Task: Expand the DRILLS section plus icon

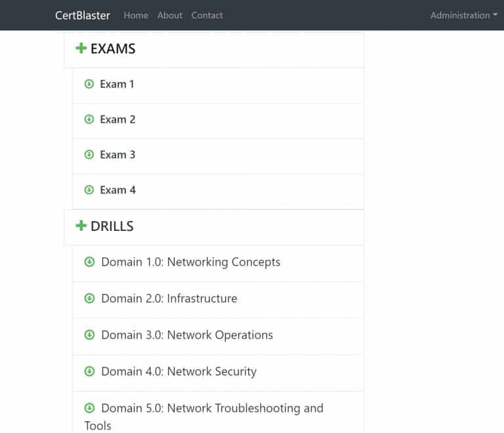Action: point(81,226)
